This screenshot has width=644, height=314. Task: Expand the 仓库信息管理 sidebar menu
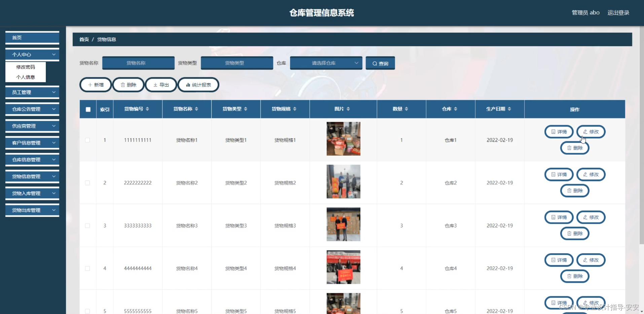(32, 160)
